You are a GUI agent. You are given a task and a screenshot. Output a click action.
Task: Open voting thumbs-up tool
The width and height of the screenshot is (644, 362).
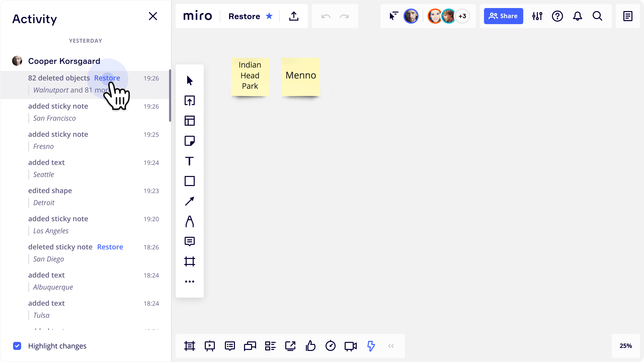pos(310,346)
